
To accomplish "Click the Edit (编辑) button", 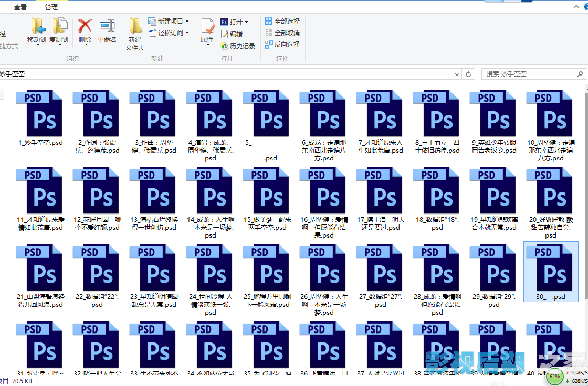I will [x=232, y=34].
